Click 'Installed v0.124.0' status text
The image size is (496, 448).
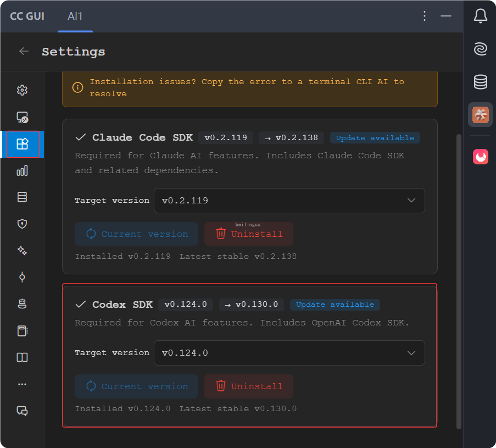coord(122,409)
